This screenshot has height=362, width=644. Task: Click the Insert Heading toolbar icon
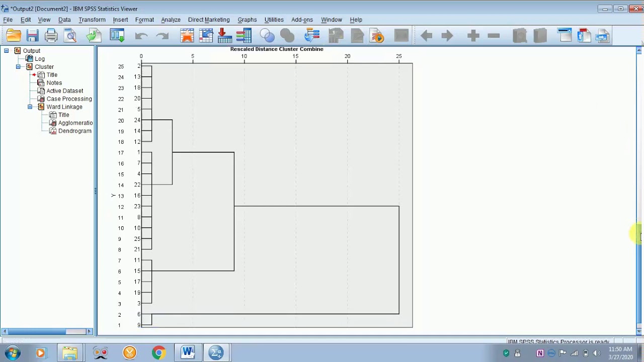click(x=565, y=36)
